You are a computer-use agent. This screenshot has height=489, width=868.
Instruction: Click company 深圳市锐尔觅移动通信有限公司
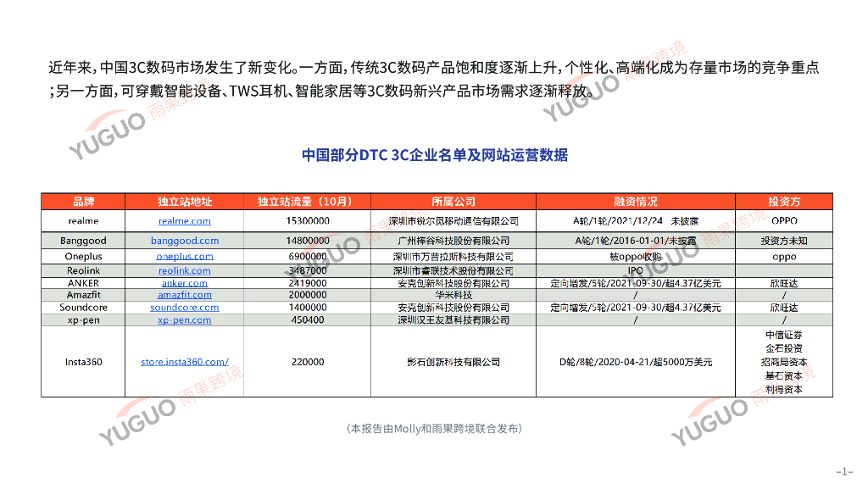click(x=453, y=220)
